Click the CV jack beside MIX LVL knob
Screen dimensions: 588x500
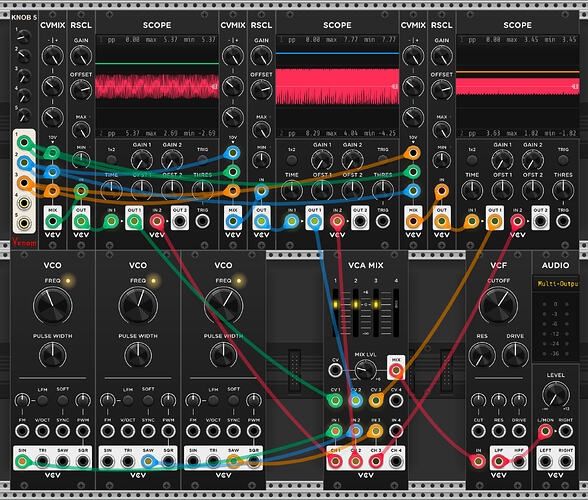coord(335,370)
